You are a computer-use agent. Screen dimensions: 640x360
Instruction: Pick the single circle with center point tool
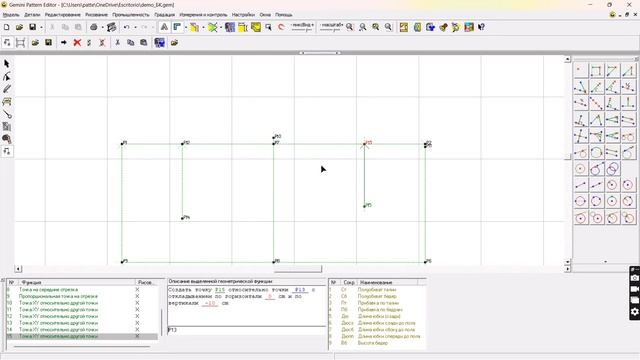[580, 169]
